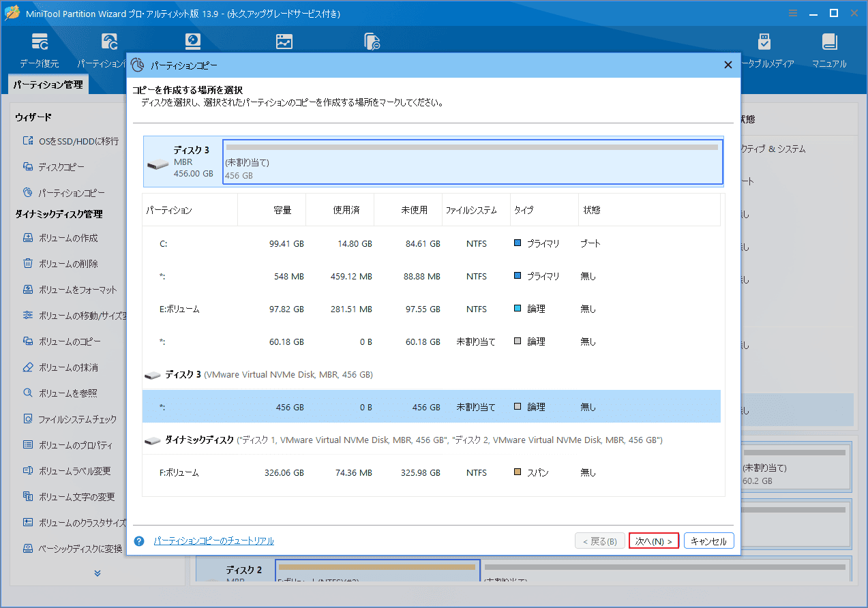Image resolution: width=868 pixels, height=608 pixels.
Task: Select the 456 GB unallocated space bar
Action: pos(472,162)
